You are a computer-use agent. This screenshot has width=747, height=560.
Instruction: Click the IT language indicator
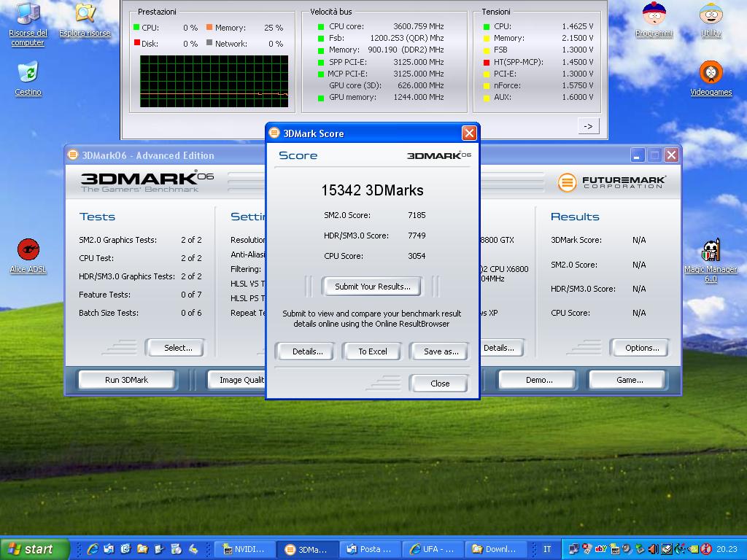pyautogui.click(x=547, y=549)
